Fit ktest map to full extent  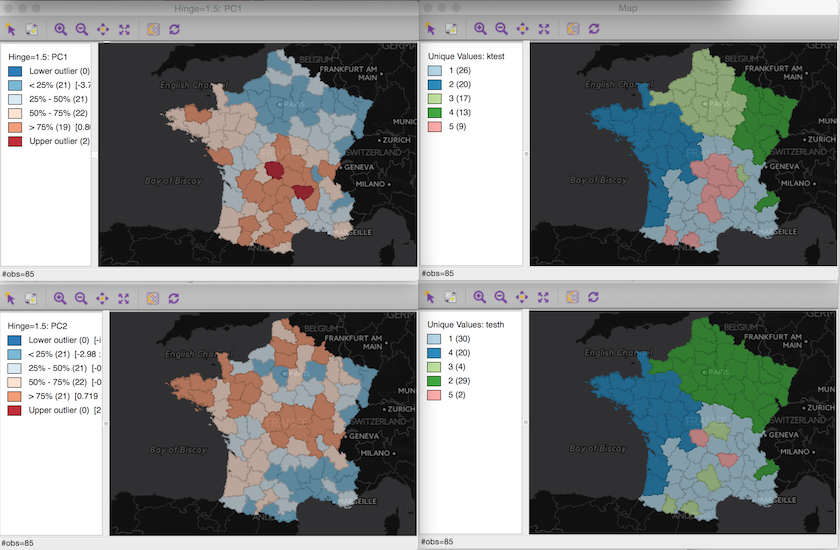544,29
